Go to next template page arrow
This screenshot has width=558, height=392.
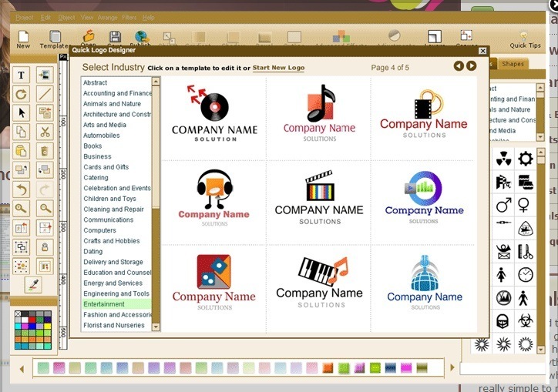(472, 65)
